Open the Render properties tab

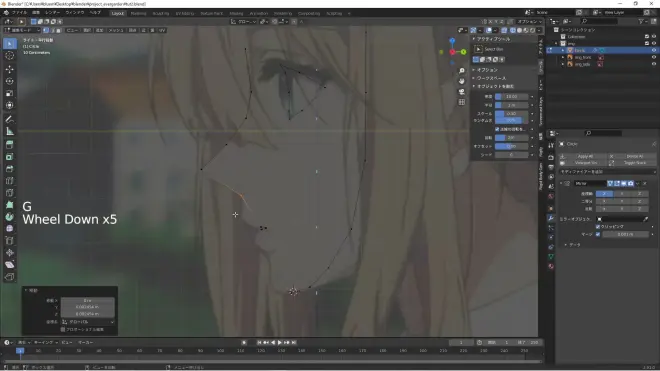click(x=551, y=157)
